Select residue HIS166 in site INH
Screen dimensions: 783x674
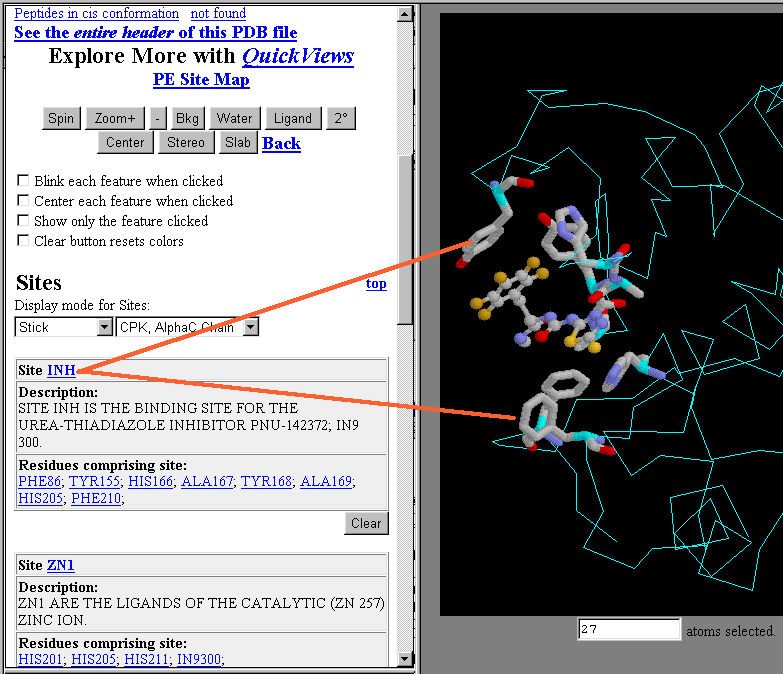pos(150,481)
